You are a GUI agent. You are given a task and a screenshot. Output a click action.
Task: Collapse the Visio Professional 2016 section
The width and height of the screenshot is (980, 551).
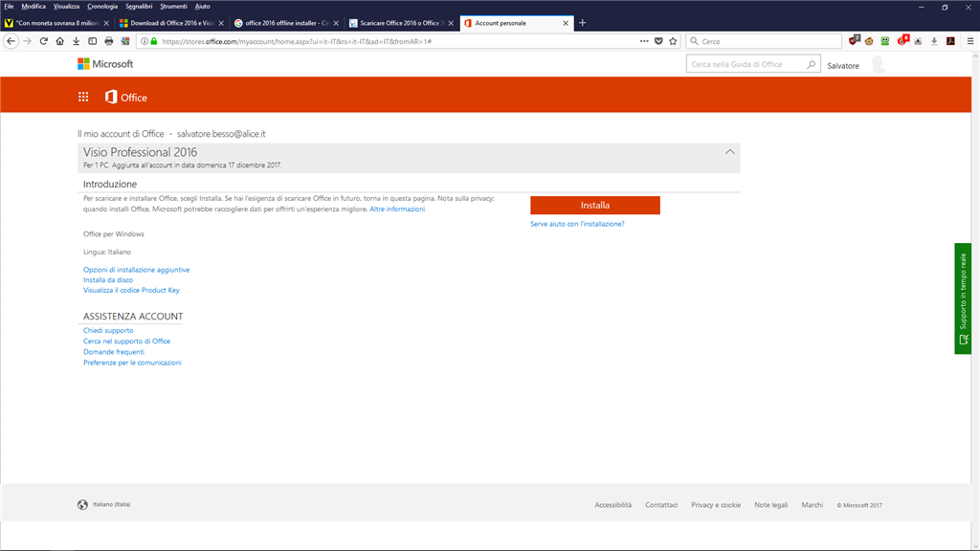729,152
